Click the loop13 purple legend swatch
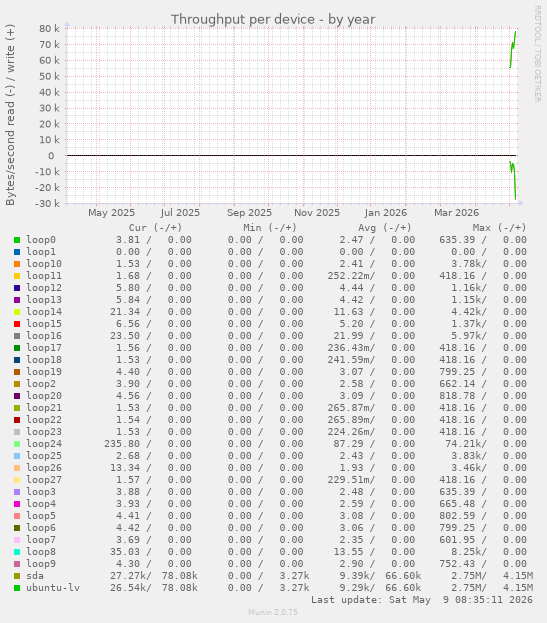 17,300
